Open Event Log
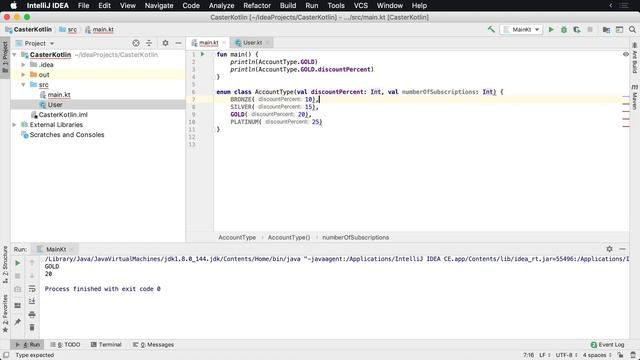 [607, 344]
